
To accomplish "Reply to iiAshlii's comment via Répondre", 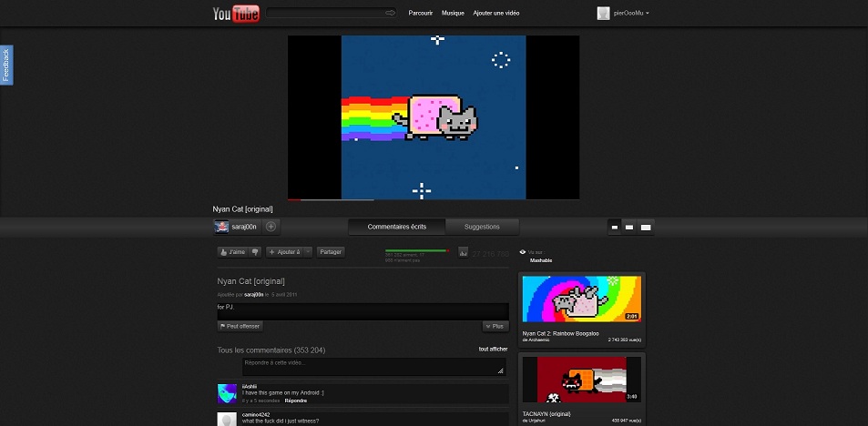I will pos(296,400).
